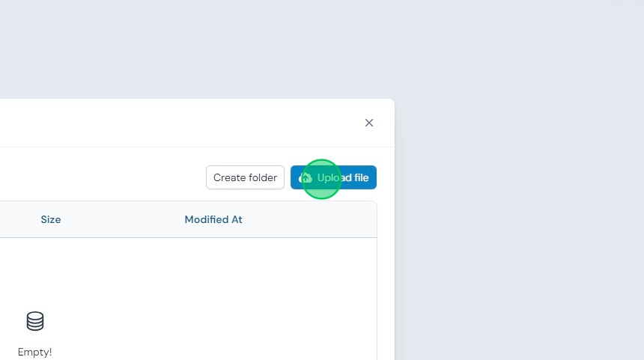Click the blue Upload file button
644x360 pixels.
[x=333, y=177]
